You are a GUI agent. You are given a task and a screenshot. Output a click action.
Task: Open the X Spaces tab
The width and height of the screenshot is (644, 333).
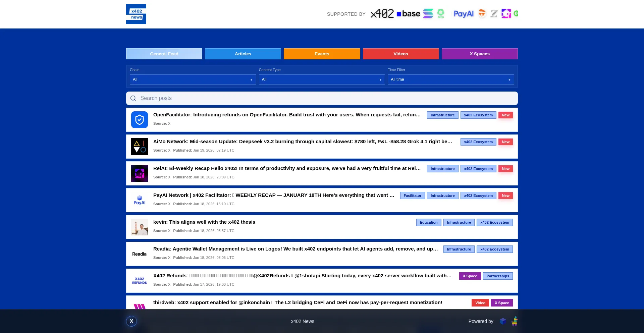(x=479, y=54)
